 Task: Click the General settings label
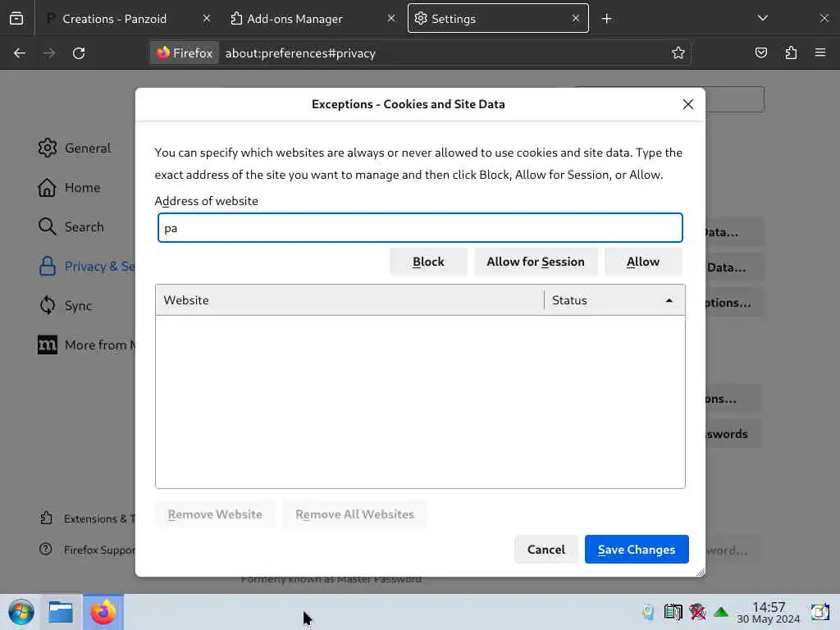click(x=88, y=148)
